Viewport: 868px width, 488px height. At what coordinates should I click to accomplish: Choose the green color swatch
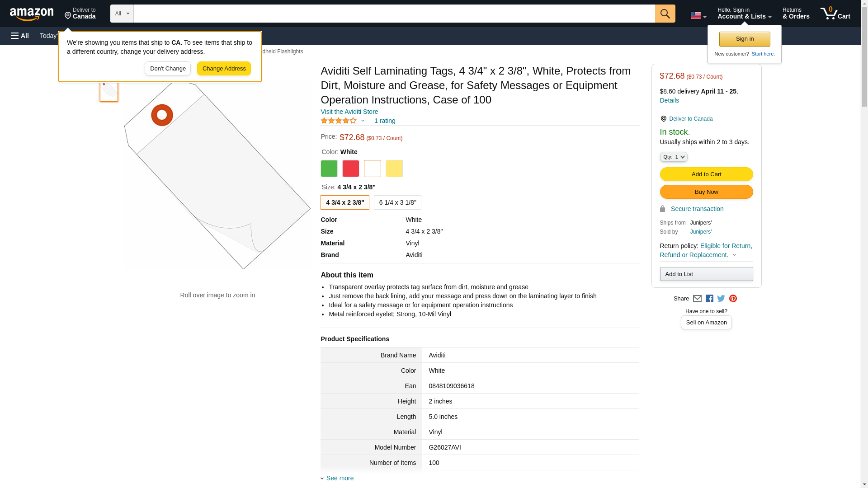[x=329, y=169]
